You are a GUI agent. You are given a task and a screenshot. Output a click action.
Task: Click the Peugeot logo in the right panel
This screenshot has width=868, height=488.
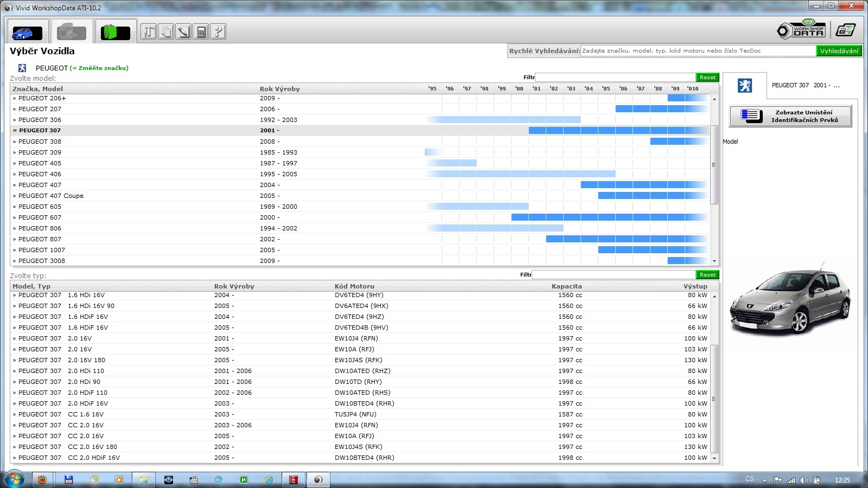click(x=745, y=86)
